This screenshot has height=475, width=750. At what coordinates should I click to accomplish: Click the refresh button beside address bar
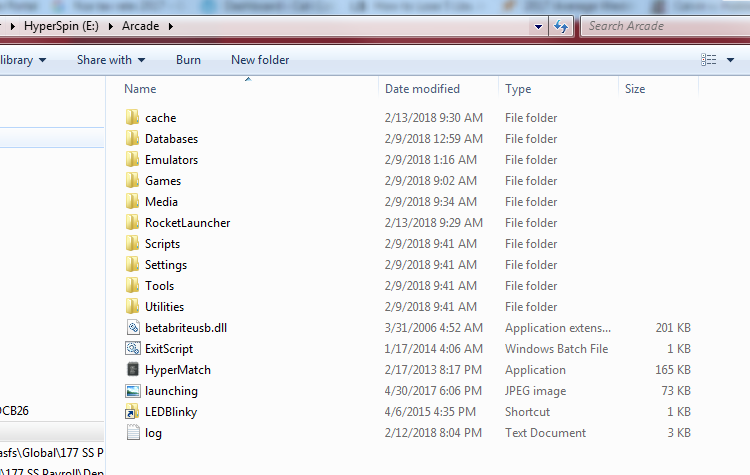(561, 26)
